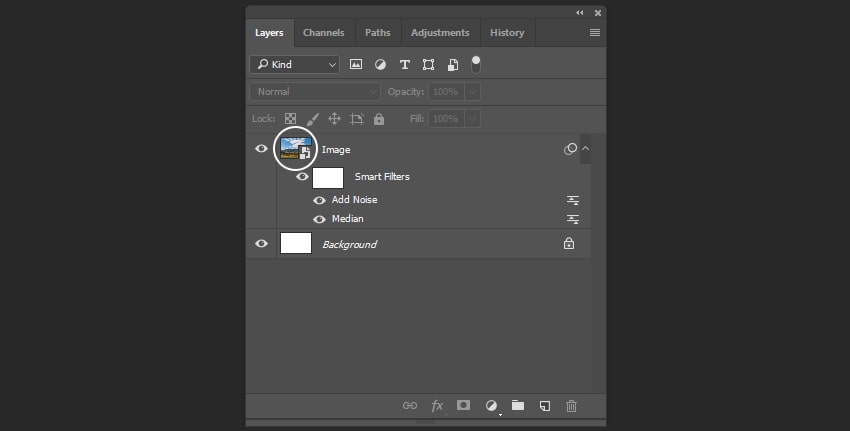This screenshot has height=431, width=850.
Task: Add a layer mask
Action: (x=463, y=405)
